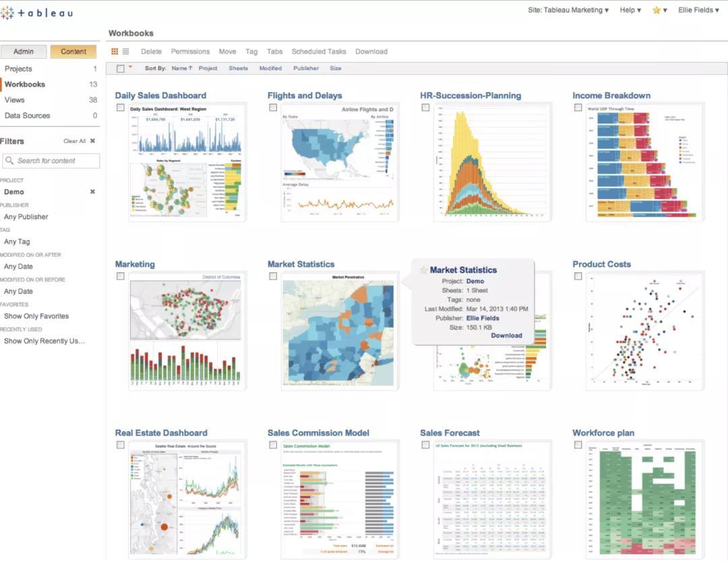728x561 pixels.
Task: Clear all filters with X icon
Action: (x=92, y=141)
